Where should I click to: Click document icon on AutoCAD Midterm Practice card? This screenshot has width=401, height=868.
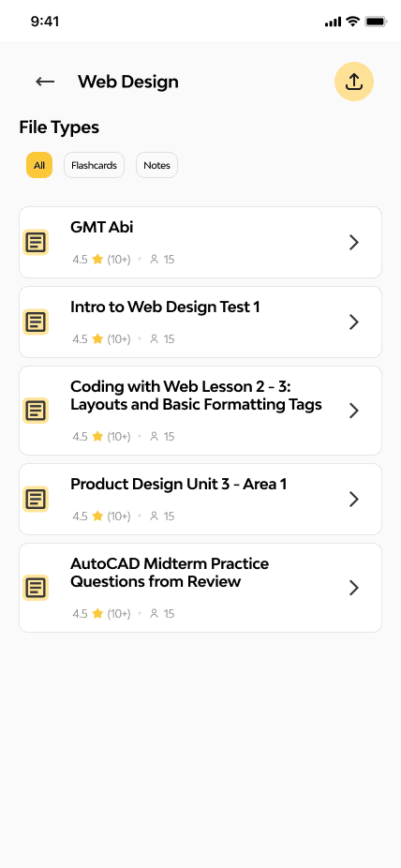(x=36, y=588)
